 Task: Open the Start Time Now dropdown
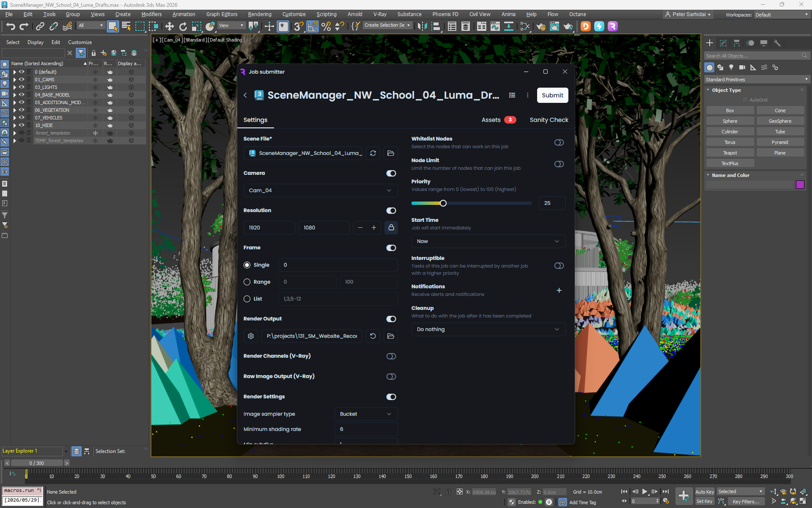point(488,241)
